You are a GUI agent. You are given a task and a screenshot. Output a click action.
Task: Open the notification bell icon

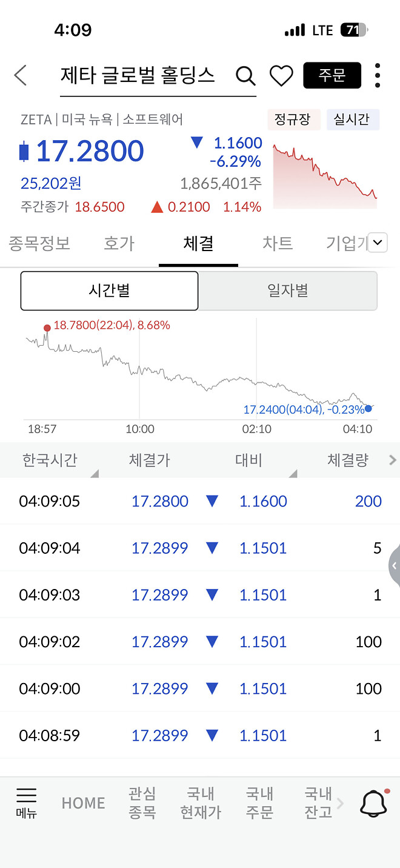[x=373, y=802]
